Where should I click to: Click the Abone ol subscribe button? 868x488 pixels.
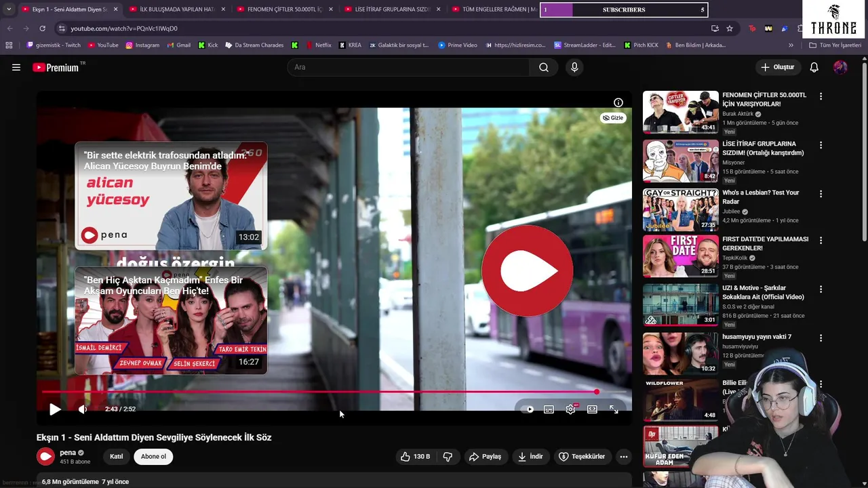coord(153,457)
